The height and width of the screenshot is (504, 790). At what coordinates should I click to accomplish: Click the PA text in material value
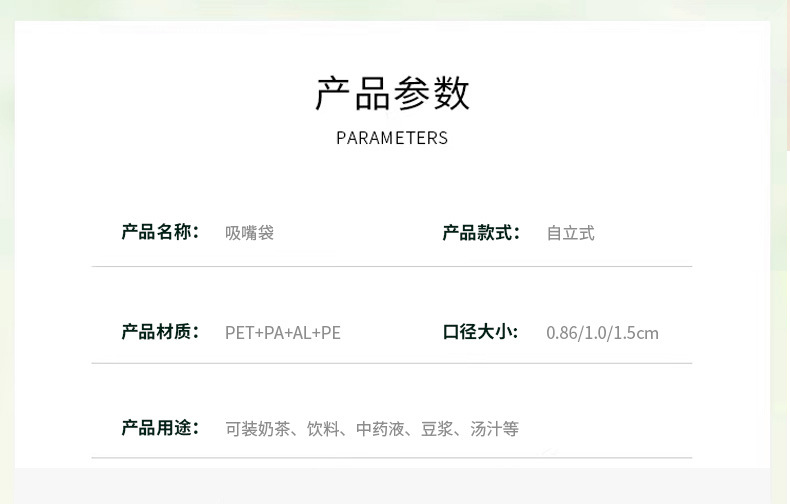tap(271, 333)
